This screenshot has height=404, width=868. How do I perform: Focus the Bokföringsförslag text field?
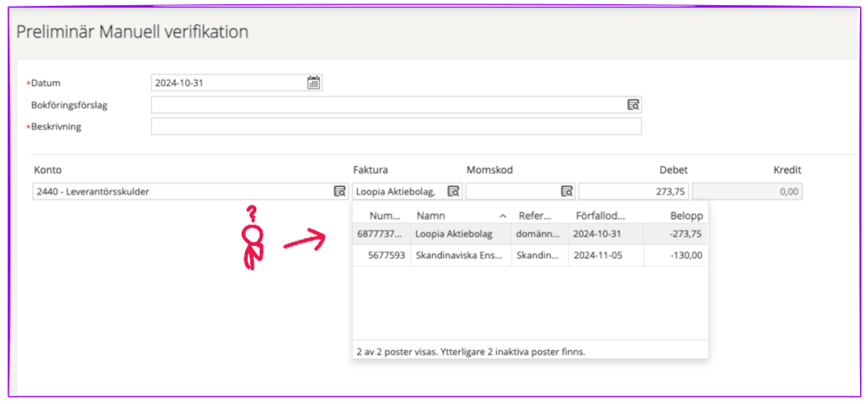387,104
